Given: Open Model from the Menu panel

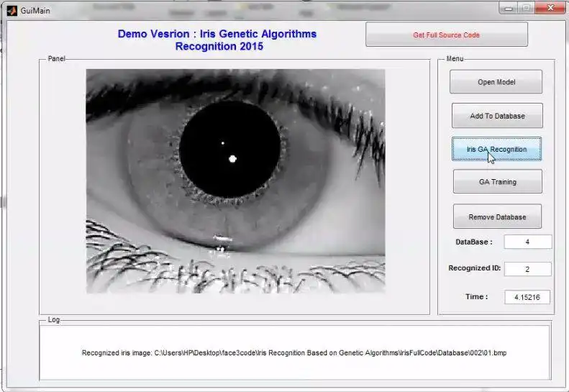Looking at the screenshot, I should [496, 82].
